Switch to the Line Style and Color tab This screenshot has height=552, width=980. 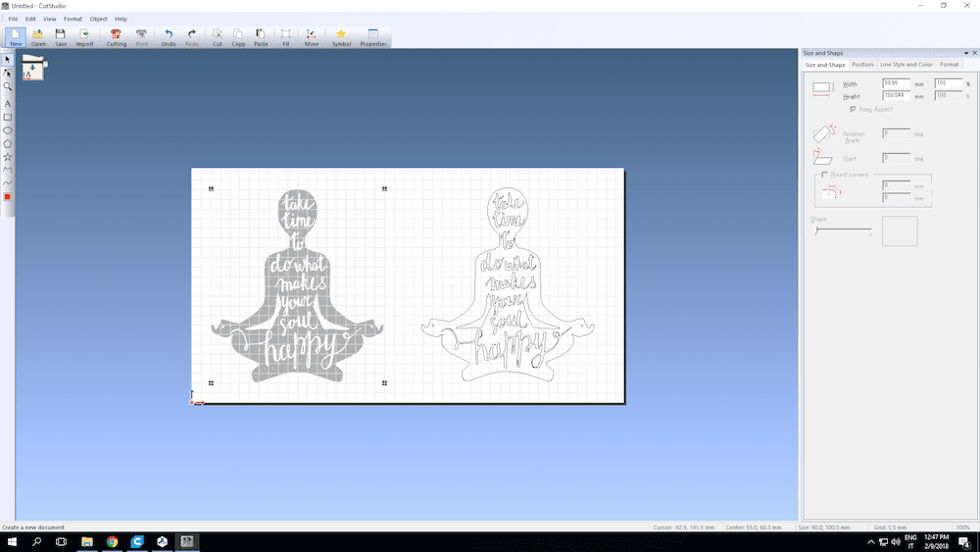pyautogui.click(x=906, y=65)
